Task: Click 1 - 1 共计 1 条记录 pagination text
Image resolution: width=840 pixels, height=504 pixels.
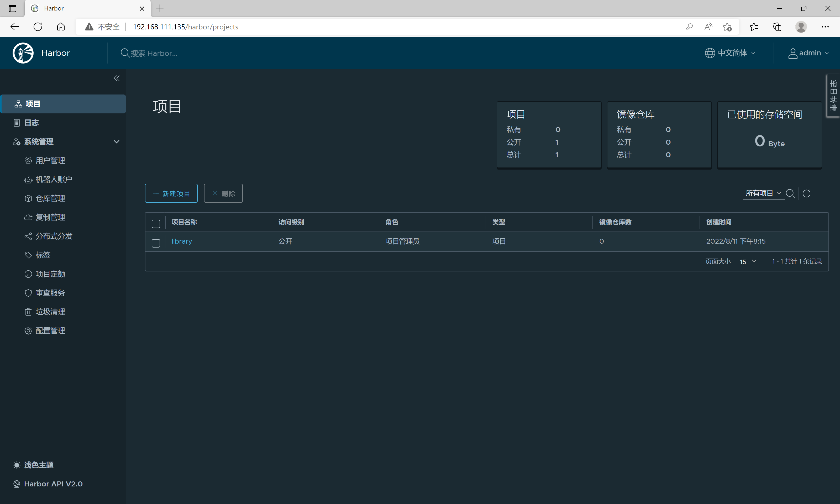Action: pyautogui.click(x=797, y=261)
